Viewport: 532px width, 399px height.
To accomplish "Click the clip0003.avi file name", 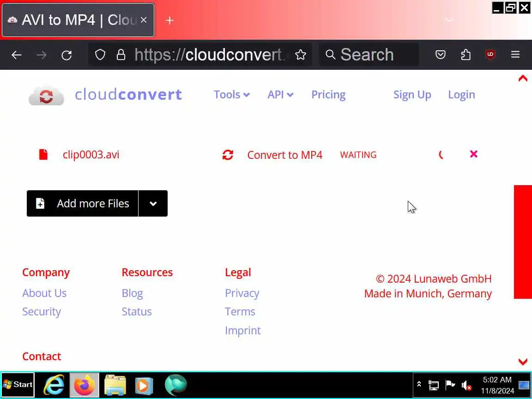I will pyautogui.click(x=91, y=155).
